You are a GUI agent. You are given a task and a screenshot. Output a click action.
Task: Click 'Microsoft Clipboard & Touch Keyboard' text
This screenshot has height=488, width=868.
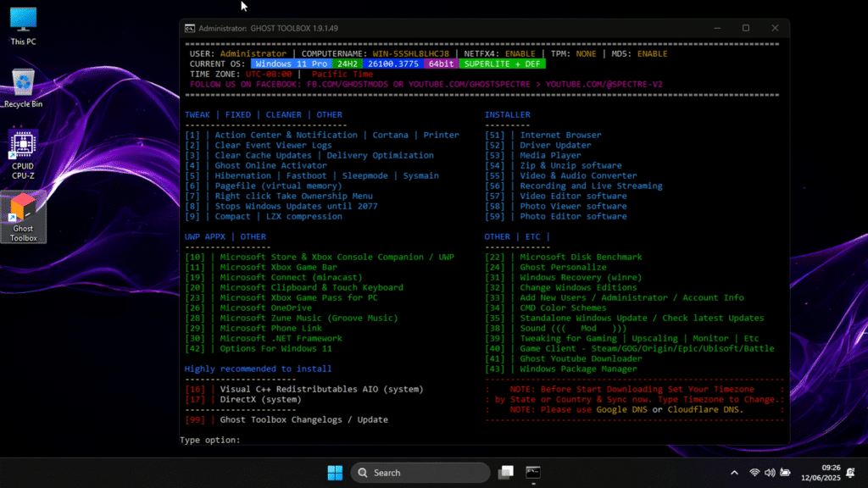[x=312, y=287]
